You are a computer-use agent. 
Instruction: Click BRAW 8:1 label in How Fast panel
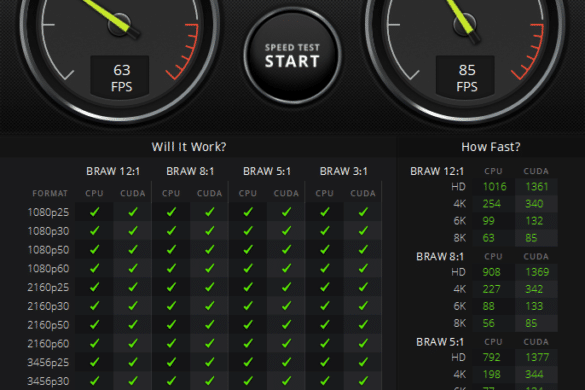440,257
